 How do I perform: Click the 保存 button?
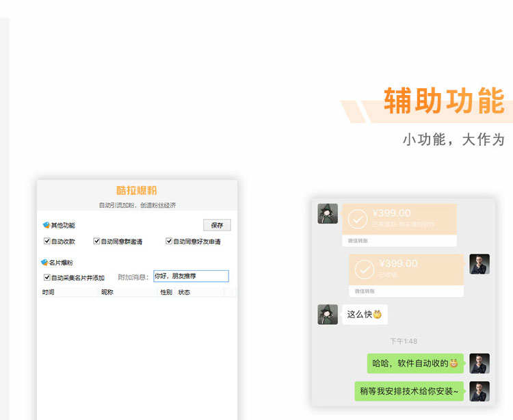tap(217, 225)
